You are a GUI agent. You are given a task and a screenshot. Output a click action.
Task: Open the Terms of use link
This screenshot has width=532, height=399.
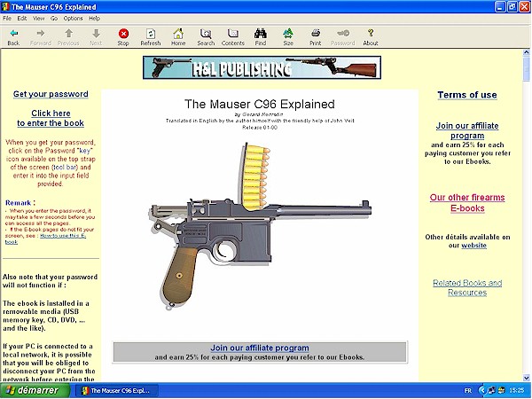pos(467,95)
